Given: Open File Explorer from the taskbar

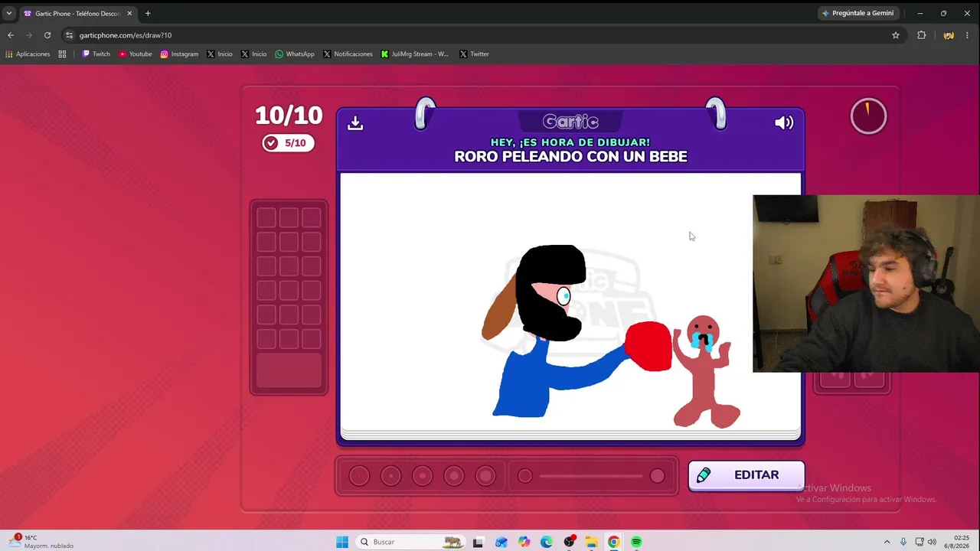Looking at the screenshot, I should point(591,542).
